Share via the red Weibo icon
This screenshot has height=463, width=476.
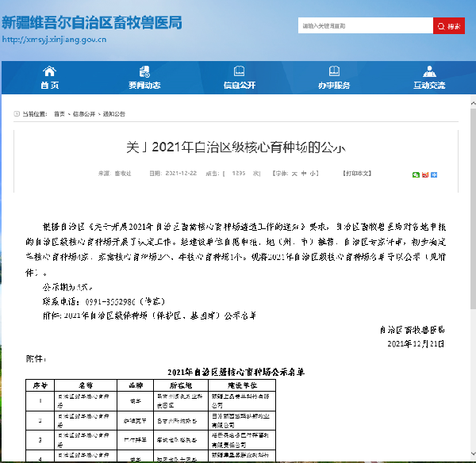[425, 174]
